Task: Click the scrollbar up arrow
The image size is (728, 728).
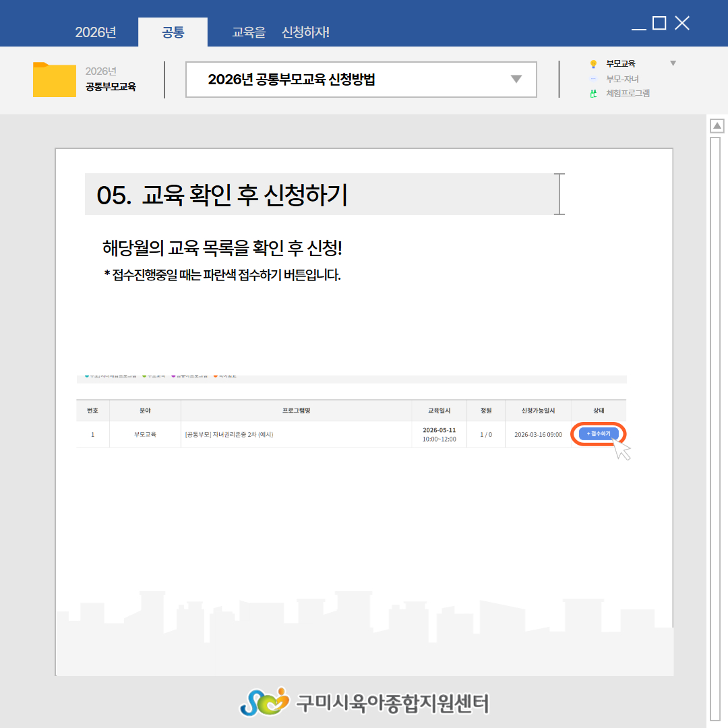Action: tap(717, 126)
